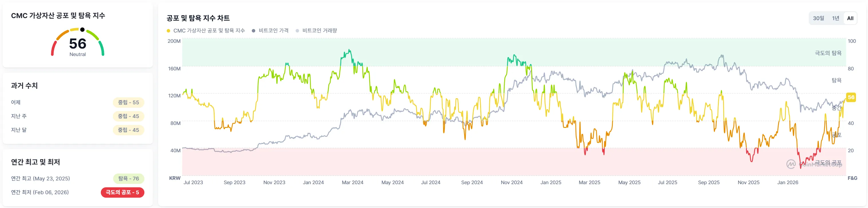
Task: Click the 극도의 탐욕 zone label on chart
Action: pyautogui.click(x=828, y=53)
